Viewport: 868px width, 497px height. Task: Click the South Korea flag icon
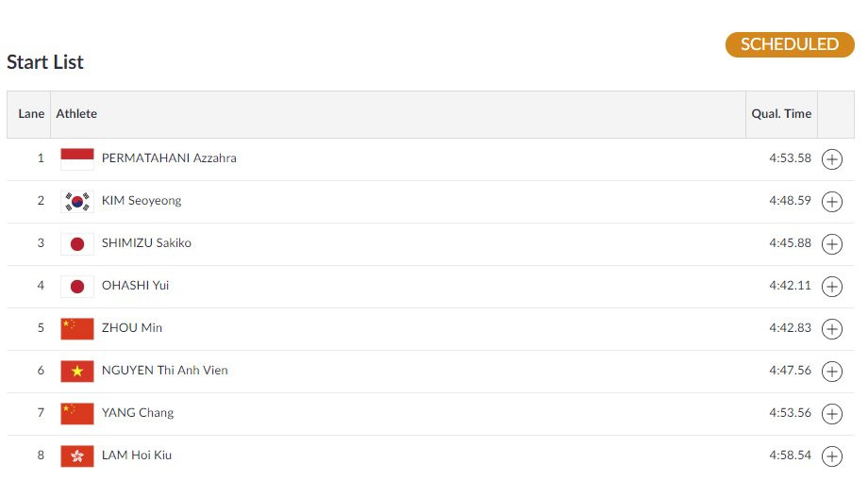point(77,201)
